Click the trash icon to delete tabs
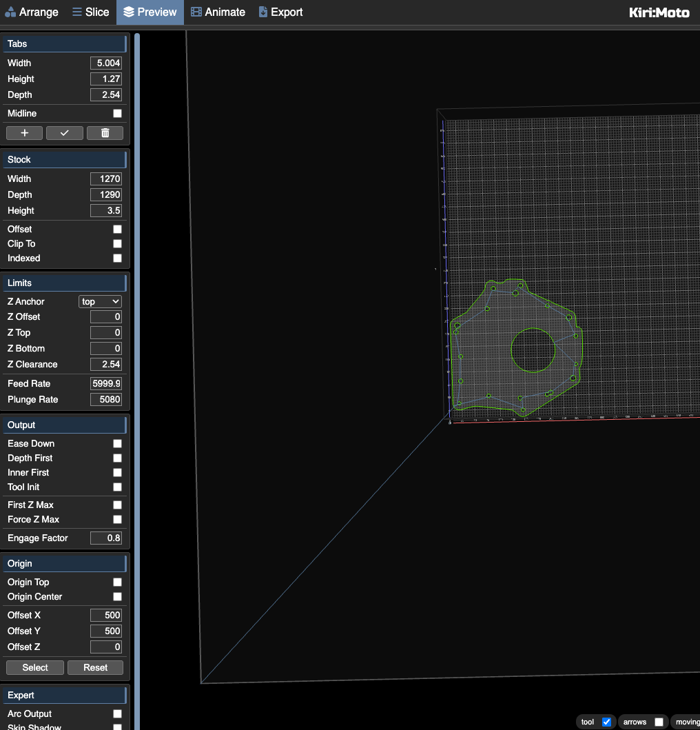Screen dimensions: 700x730 (x=105, y=133)
